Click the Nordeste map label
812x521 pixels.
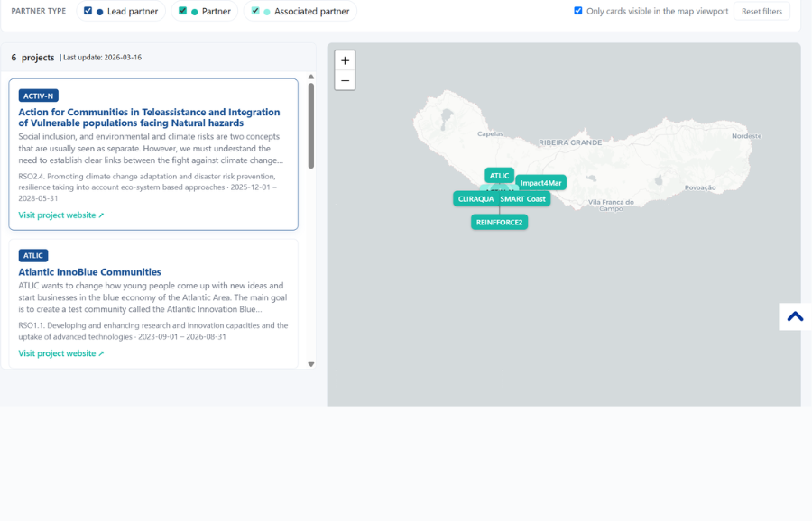click(746, 136)
